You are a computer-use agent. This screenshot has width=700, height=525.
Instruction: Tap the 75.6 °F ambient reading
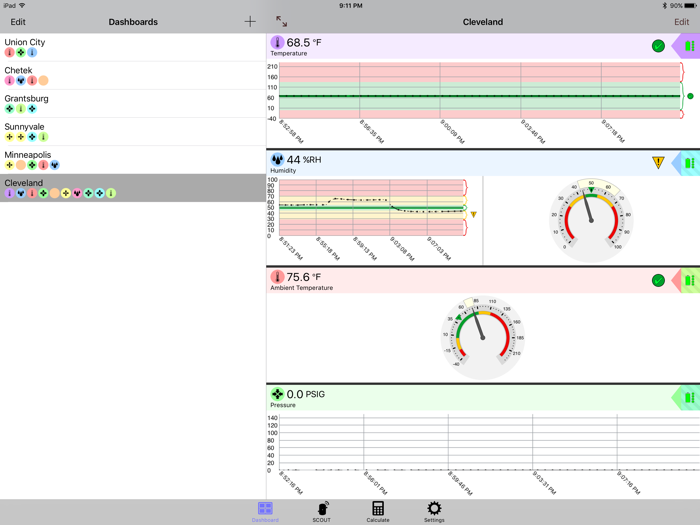304,277
